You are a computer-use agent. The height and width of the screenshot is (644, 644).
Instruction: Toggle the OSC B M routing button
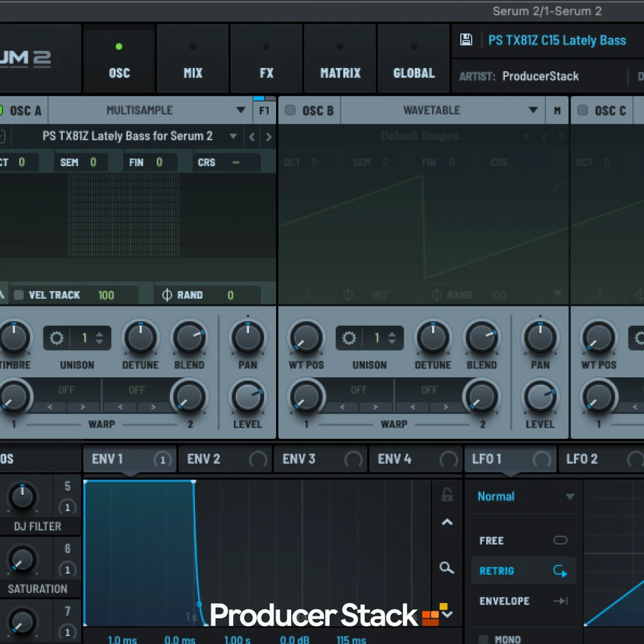click(x=557, y=111)
